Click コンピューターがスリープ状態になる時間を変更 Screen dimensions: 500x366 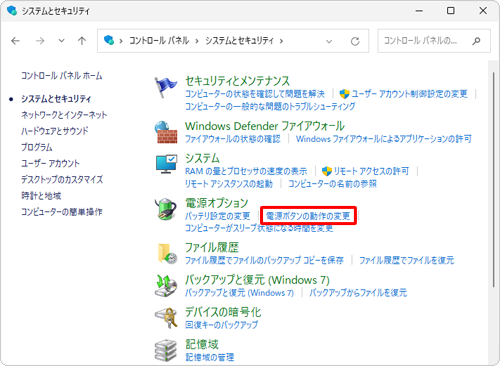[259, 228]
